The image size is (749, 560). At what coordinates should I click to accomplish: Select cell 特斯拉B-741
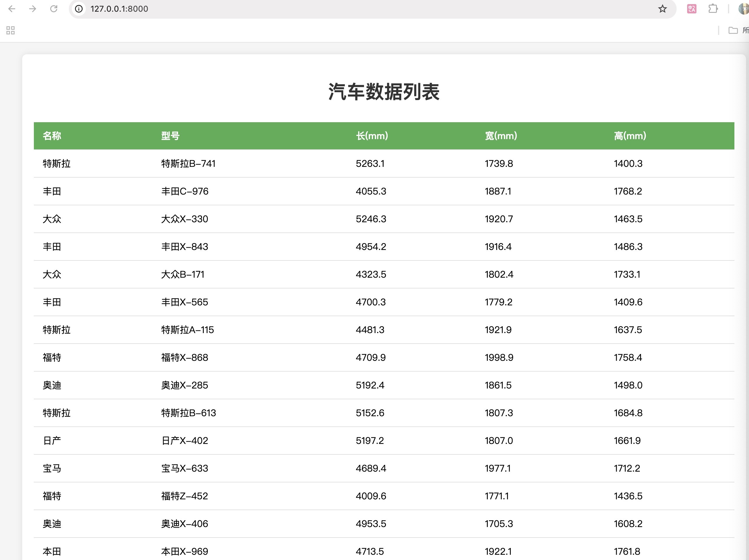tap(188, 163)
